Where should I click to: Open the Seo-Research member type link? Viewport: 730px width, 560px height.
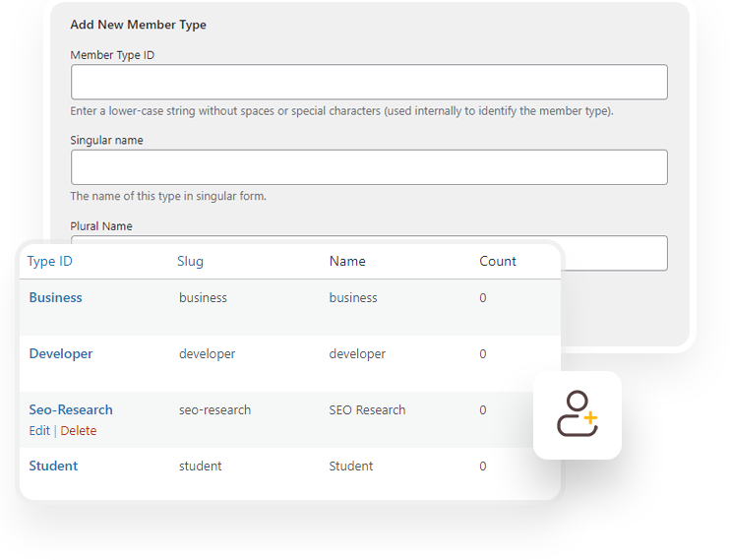tap(71, 409)
